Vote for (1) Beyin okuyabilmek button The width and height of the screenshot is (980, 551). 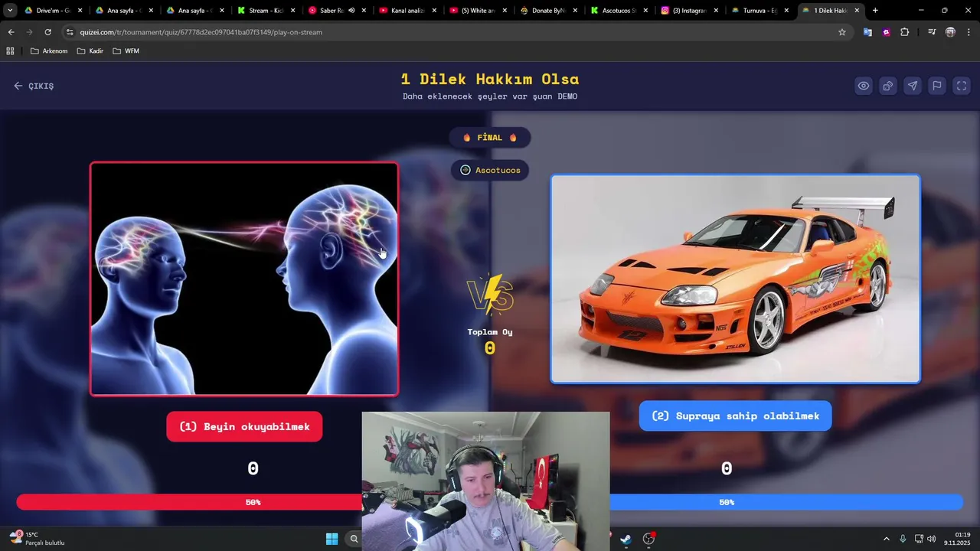click(244, 426)
